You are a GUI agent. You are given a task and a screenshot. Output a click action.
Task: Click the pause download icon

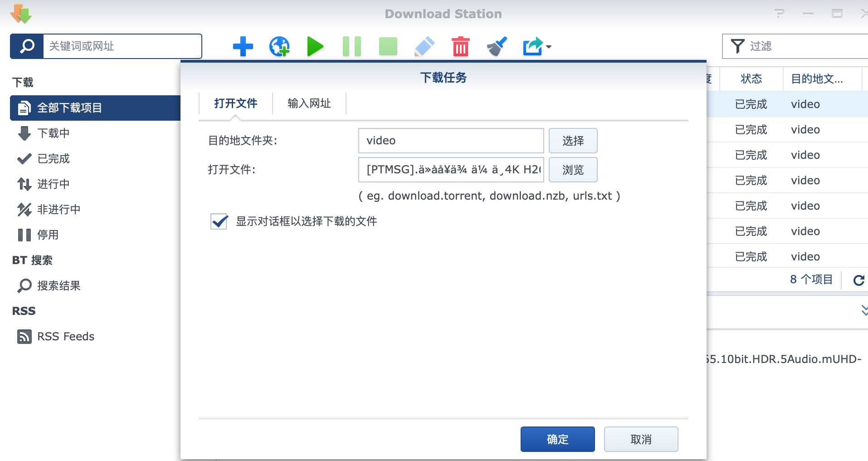[x=352, y=46]
